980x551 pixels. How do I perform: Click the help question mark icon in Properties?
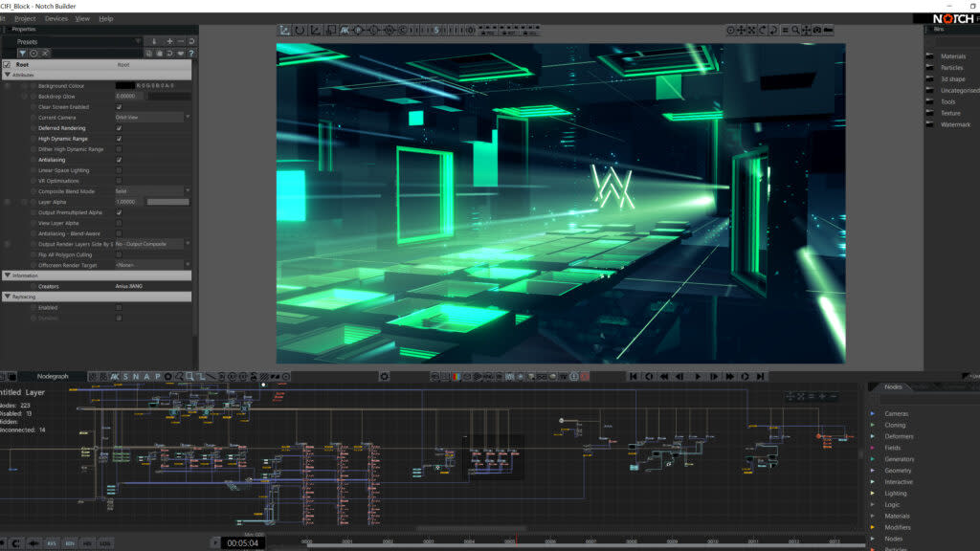tap(191, 54)
